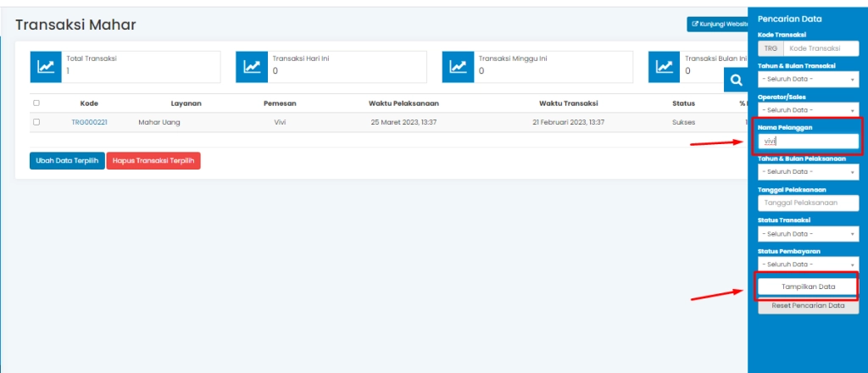868x373 pixels.
Task: Open Tahun & Bulan Transaksi dropdown
Action: coord(808,79)
